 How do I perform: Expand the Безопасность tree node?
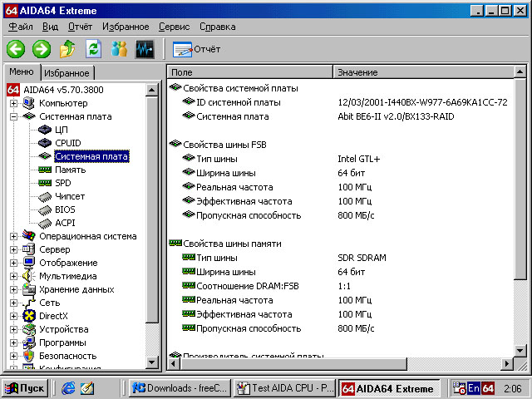13,356
